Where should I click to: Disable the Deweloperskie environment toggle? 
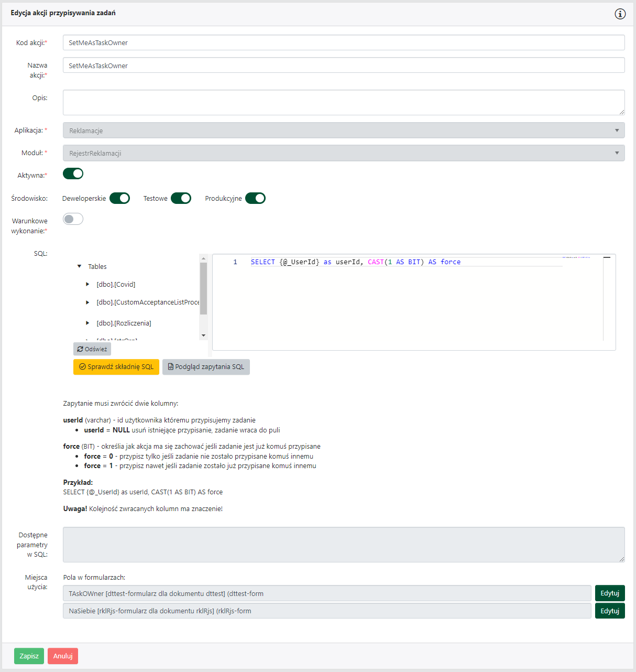119,198
